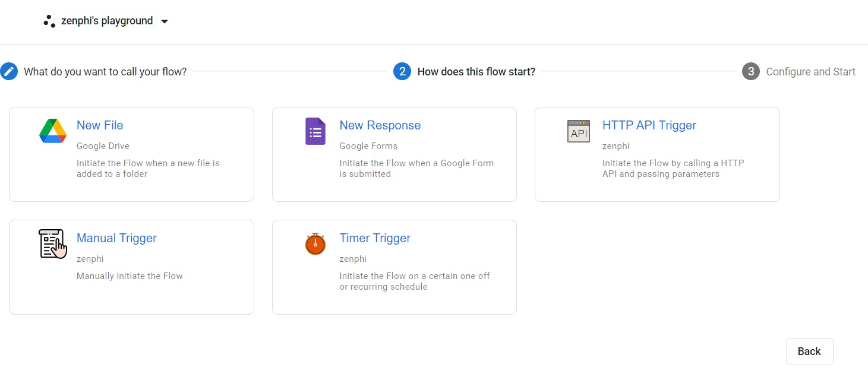Click the Google Forms icon
Viewport: 868px width, 377px height.
tap(315, 131)
